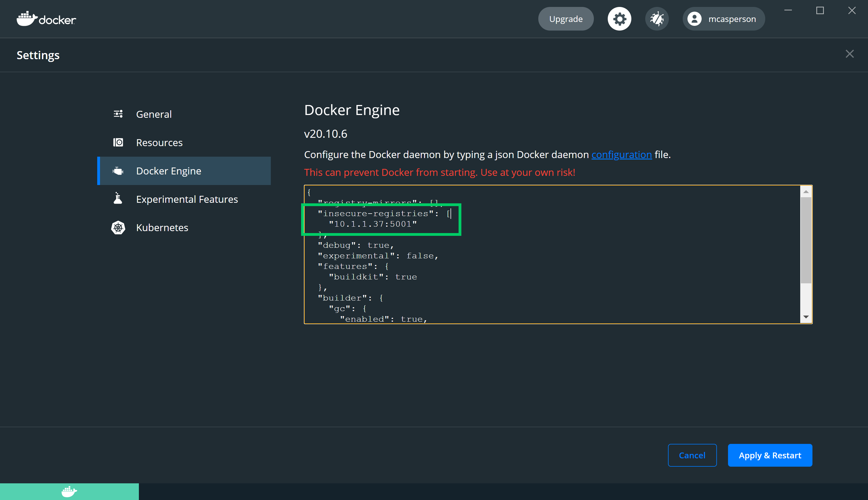Click the whale icon in status bar
This screenshot has width=868, height=500.
69,491
